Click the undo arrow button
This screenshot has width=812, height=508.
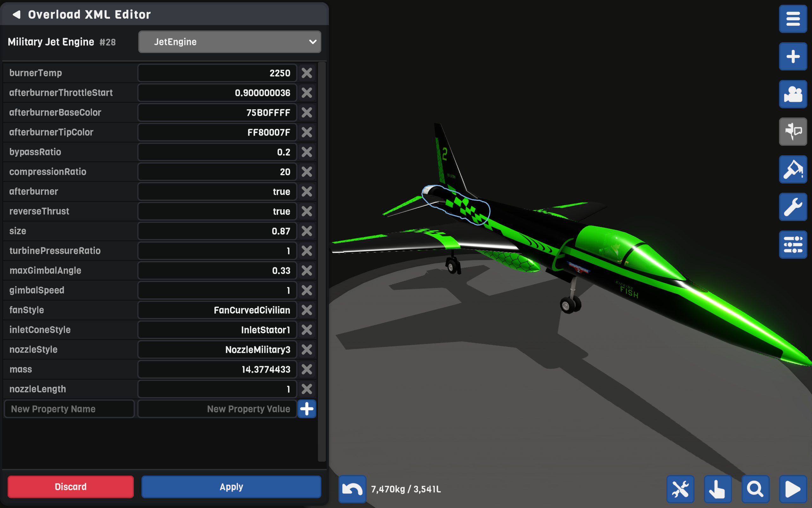tap(352, 489)
